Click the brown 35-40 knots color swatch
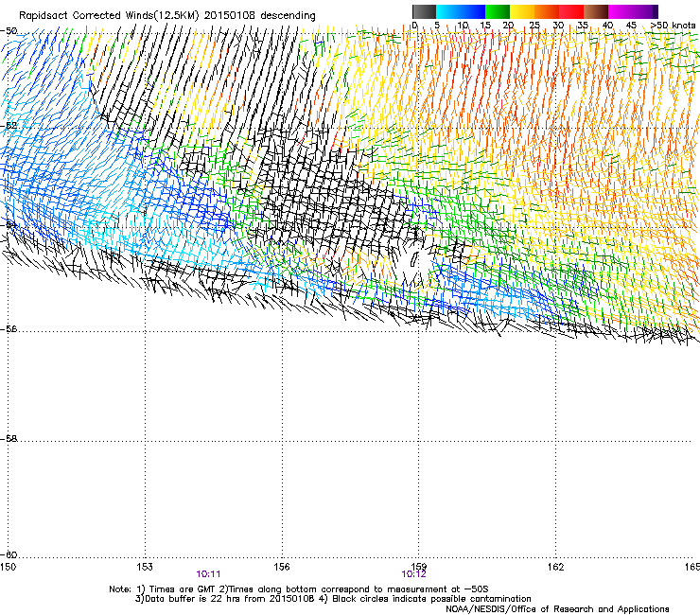This screenshot has width=700, height=615. 596,11
